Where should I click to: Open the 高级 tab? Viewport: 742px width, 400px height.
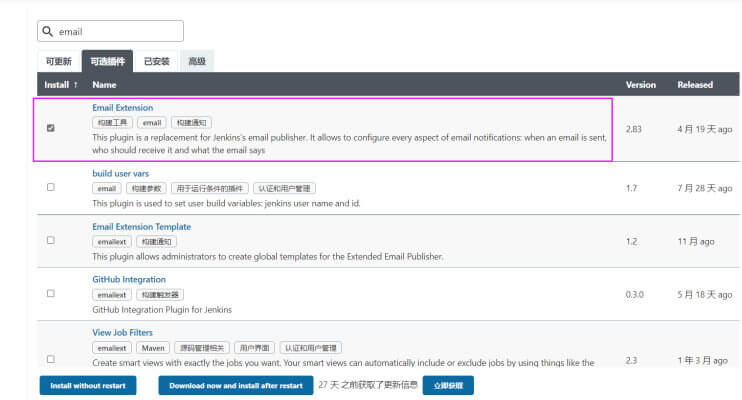197,61
